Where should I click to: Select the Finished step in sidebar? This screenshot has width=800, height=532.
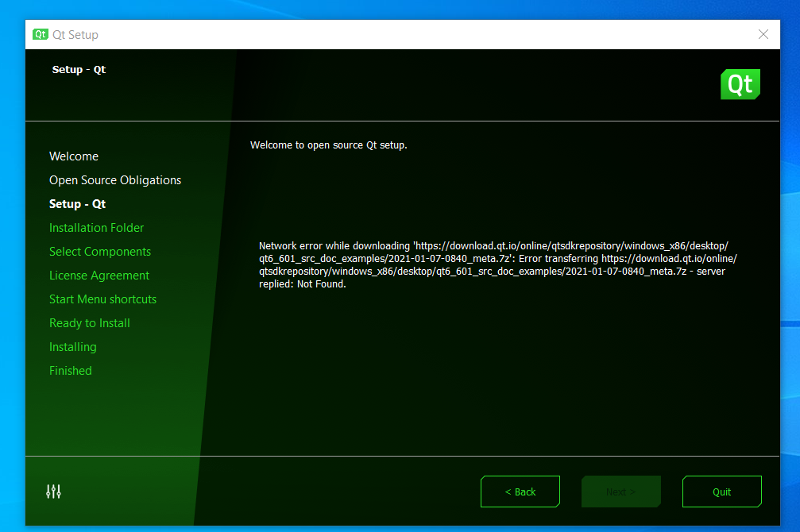click(71, 371)
